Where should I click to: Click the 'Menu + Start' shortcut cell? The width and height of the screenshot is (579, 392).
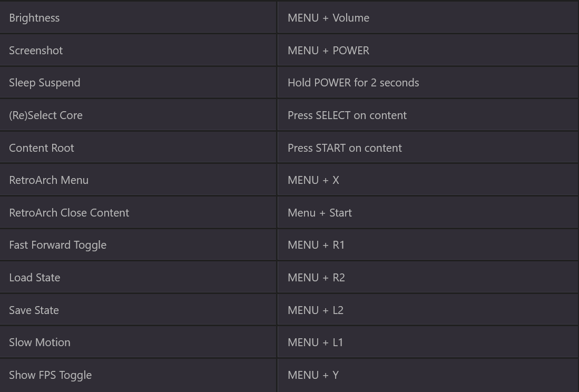(319, 213)
